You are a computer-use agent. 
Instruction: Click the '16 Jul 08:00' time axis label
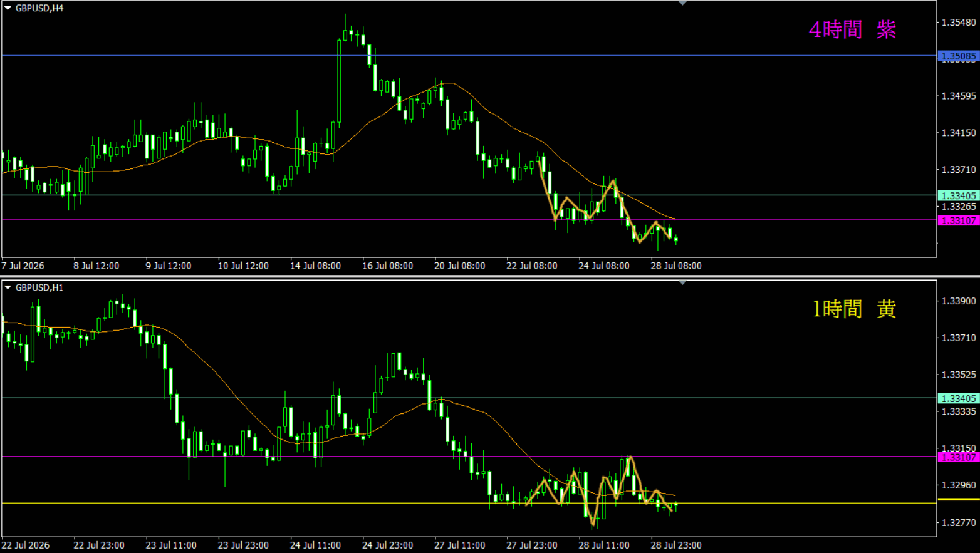387,266
